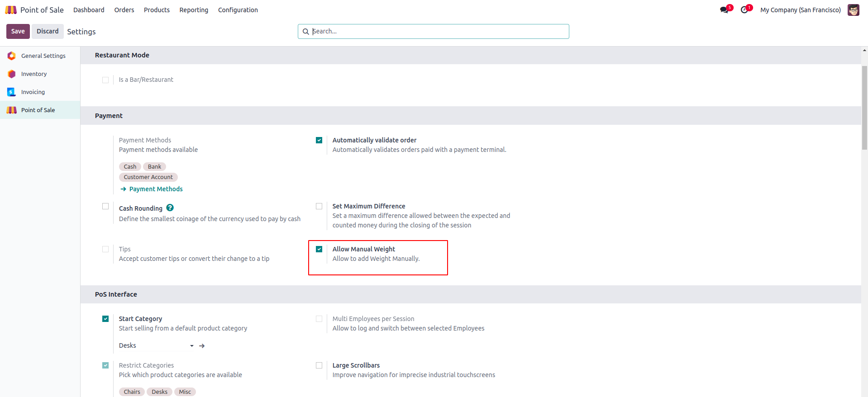Follow the Payment Methods link

point(156,189)
